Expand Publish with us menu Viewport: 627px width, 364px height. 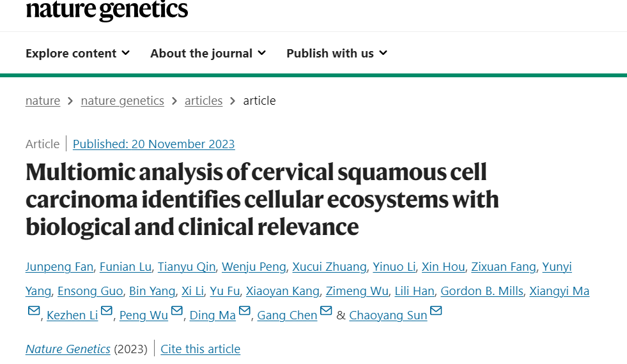tap(337, 53)
